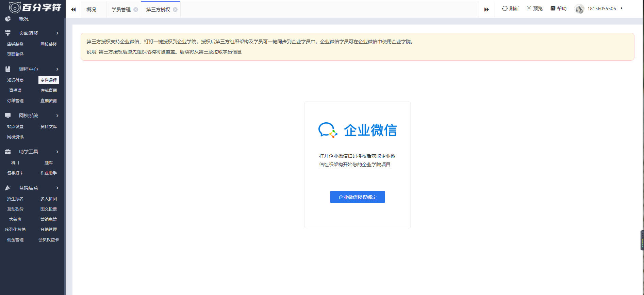Expand the 助学工具 section chevron

tap(57, 152)
